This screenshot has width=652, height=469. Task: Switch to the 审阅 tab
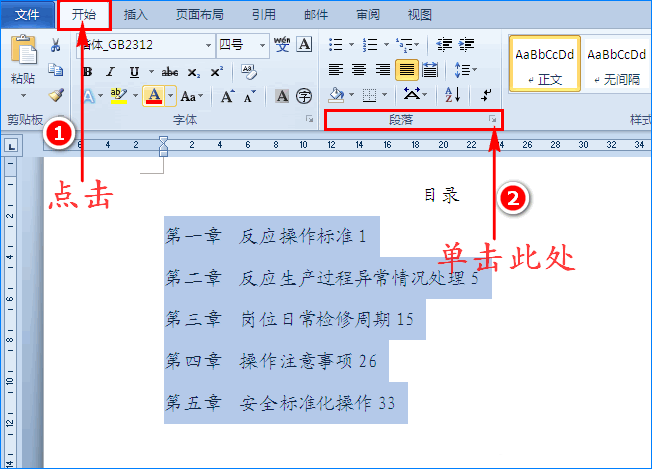point(368,15)
